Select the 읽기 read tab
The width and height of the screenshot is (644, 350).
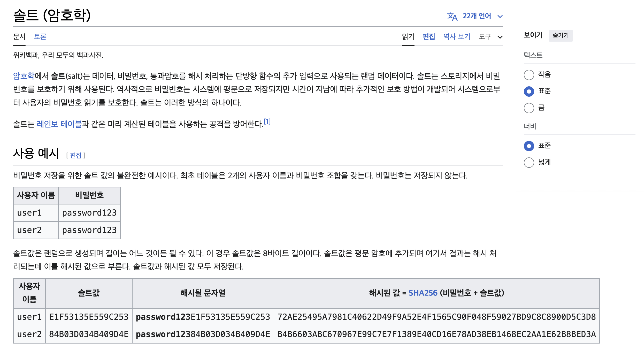coord(408,36)
